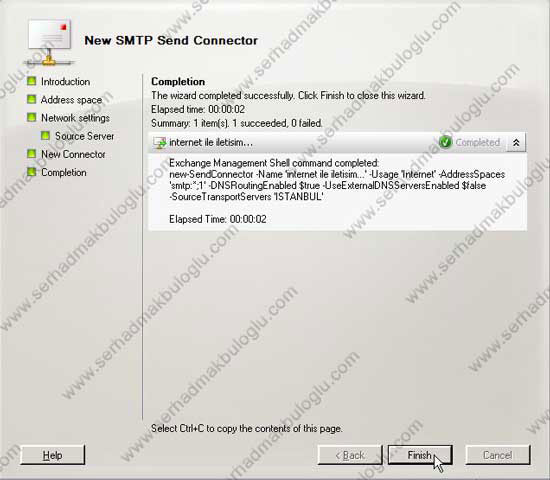The height and width of the screenshot is (480, 550).
Task: Select the Source Server wizard step
Action: click(x=84, y=136)
